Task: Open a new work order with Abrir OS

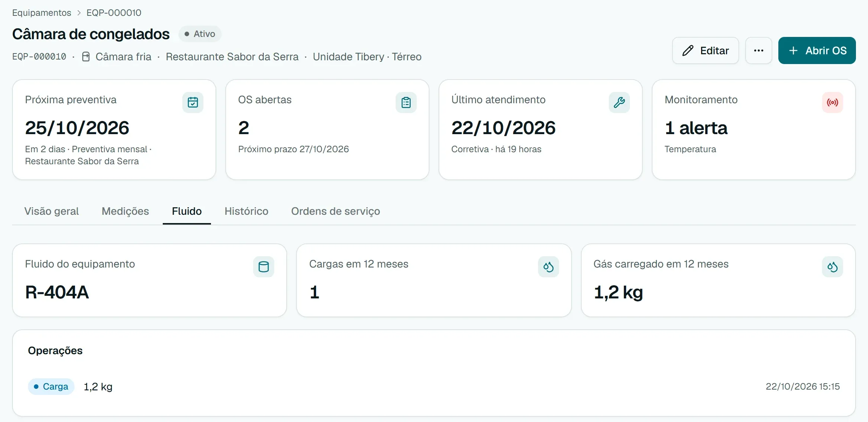Action: (x=817, y=50)
